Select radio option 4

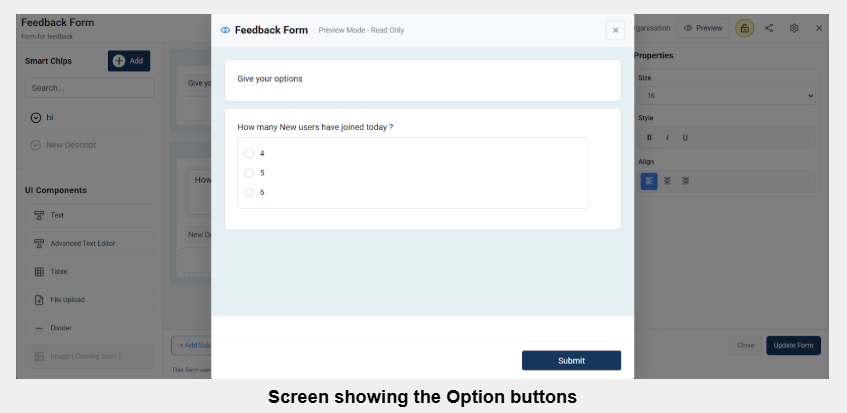point(249,153)
